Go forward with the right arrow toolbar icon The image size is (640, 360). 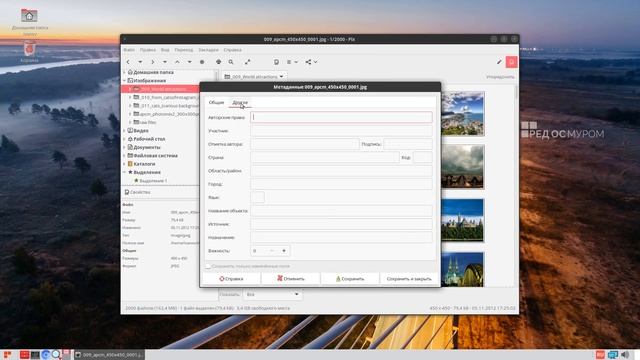[x=153, y=62]
